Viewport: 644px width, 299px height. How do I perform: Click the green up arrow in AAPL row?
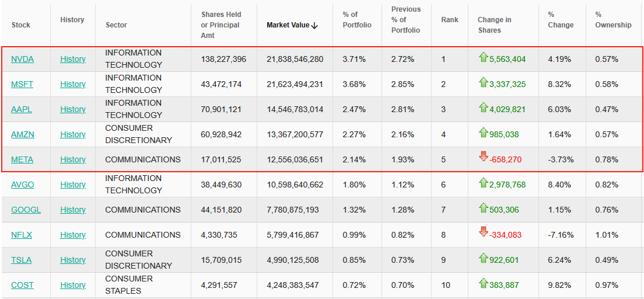(483, 107)
